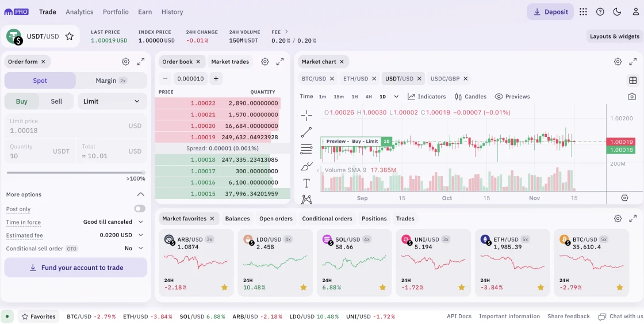Expand Estimated fee dropdown
The width and height of the screenshot is (644, 324).
coord(121,235)
